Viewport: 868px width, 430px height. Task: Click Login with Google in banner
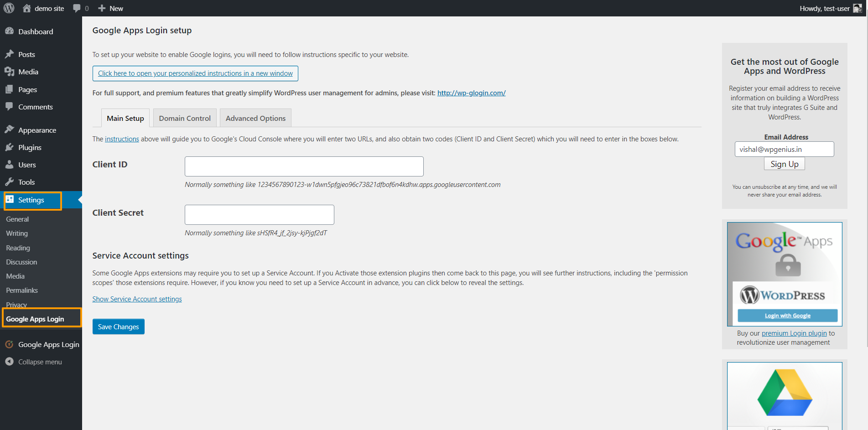tap(788, 316)
